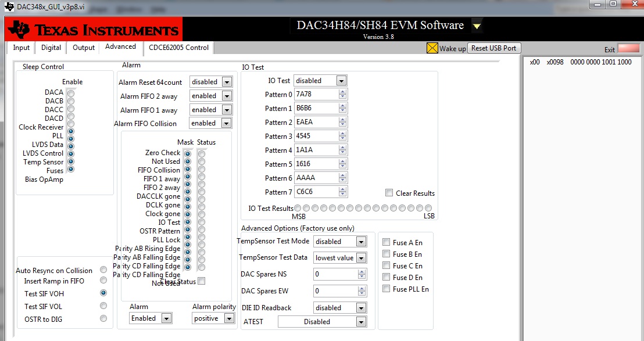Open the DIE ID Readback dropdown
Image resolution: width=644 pixels, height=341 pixels.
coord(361,308)
